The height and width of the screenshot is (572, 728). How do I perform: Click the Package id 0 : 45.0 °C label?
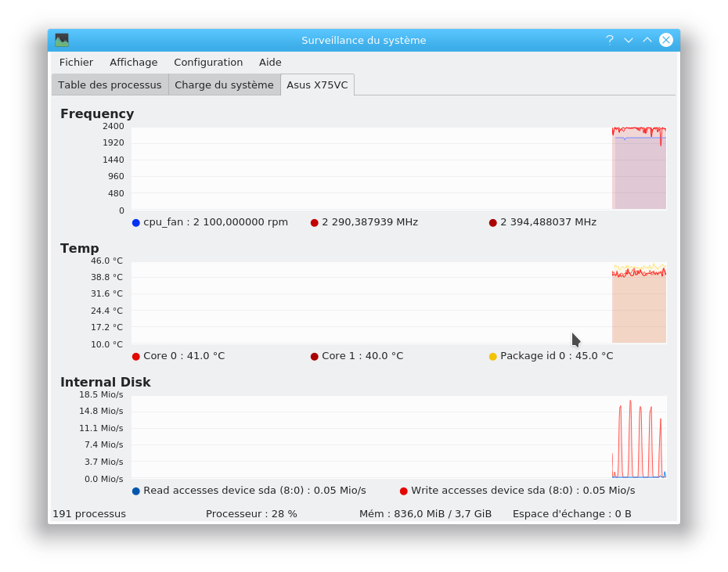tap(557, 356)
